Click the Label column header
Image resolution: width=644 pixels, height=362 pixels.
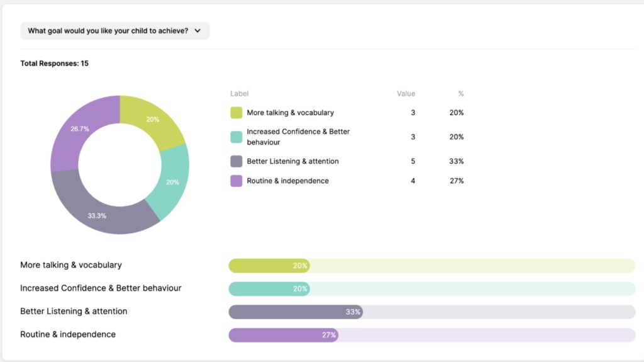pyautogui.click(x=239, y=94)
